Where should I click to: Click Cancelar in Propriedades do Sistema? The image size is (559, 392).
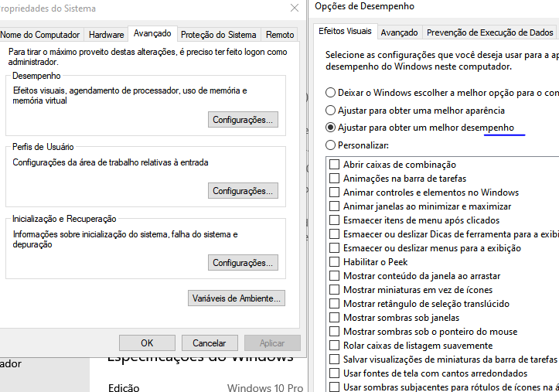pyautogui.click(x=210, y=343)
